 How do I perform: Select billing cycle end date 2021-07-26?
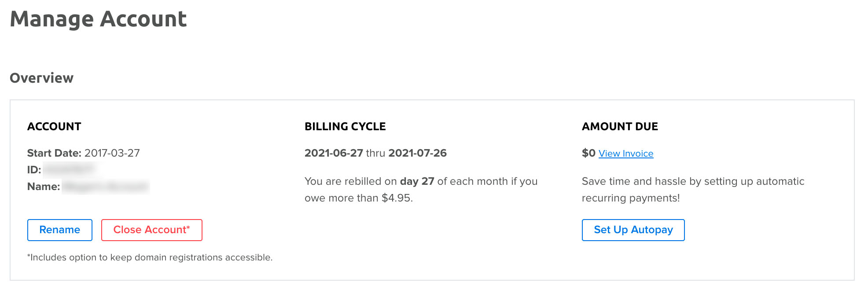[x=418, y=153]
